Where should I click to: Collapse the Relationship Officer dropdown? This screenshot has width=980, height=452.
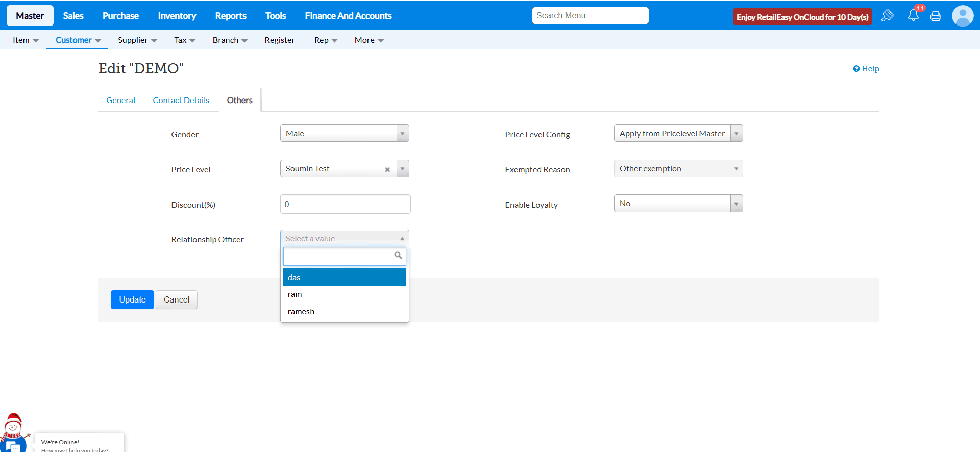[x=345, y=238]
